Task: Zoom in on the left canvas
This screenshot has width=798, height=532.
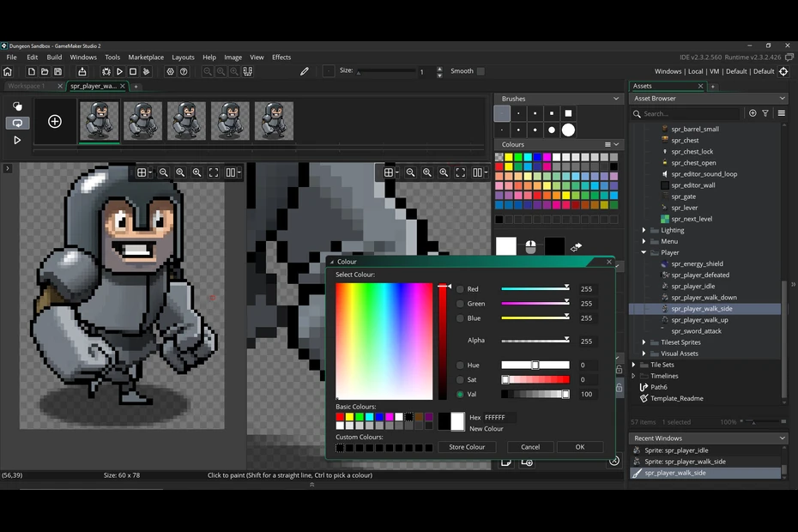Action: coord(197,172)
